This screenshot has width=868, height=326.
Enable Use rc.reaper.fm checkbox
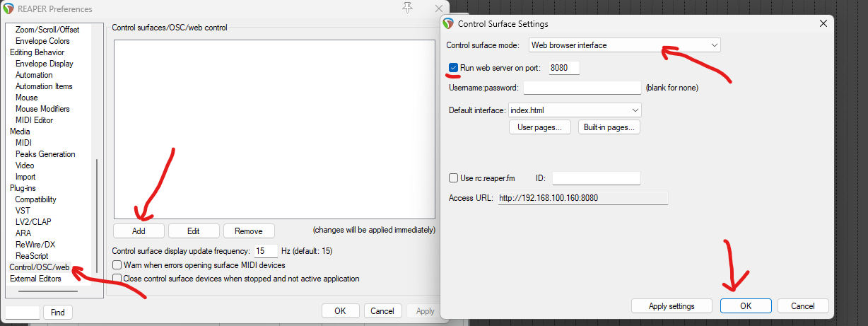coord(454,178)
